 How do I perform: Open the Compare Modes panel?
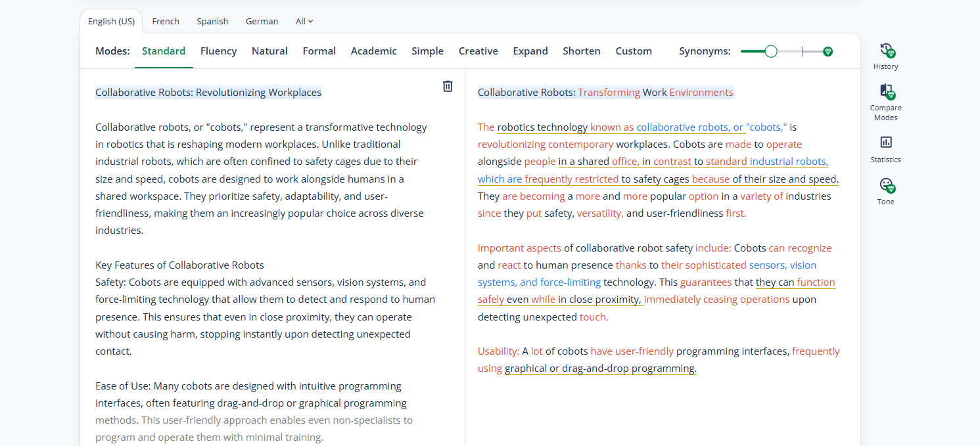(x=885, y=100)
